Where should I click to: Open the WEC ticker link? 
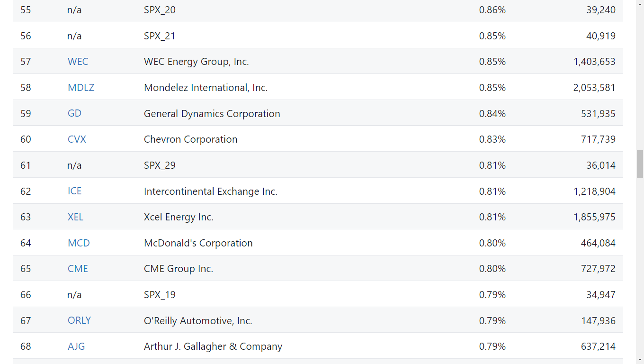tap(78, 62)
